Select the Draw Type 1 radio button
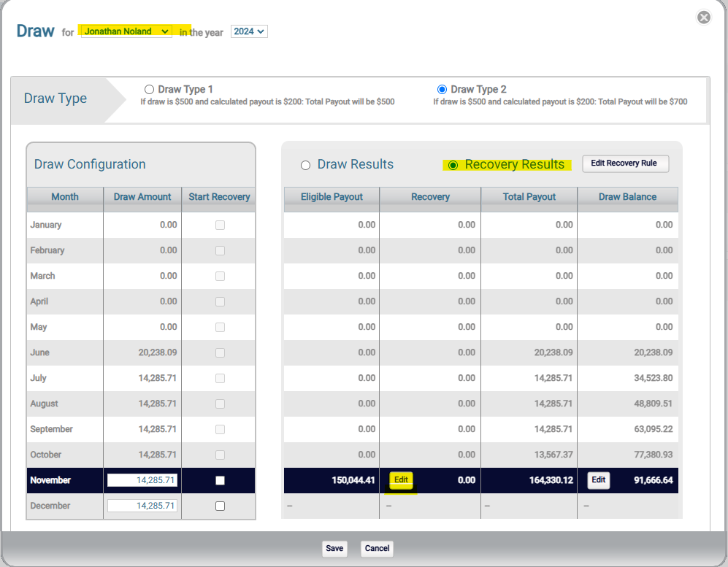Screen dimensions: 728x567 [149, 89]
